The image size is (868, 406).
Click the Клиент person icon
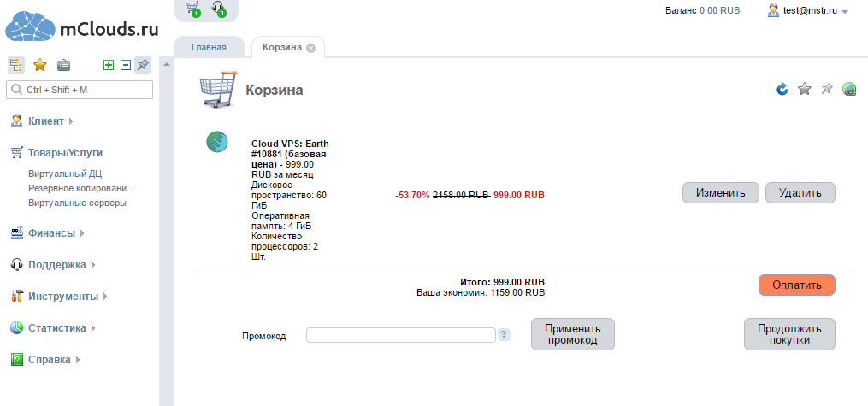coord(16,121)
